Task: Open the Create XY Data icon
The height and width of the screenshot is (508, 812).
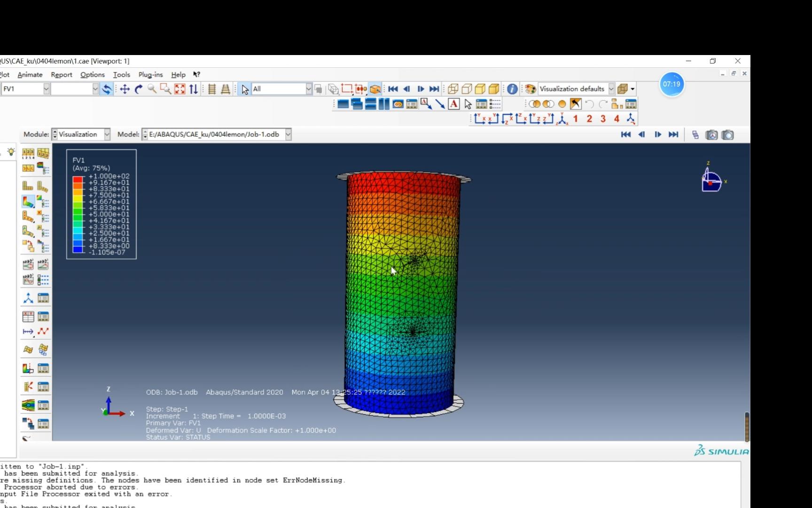Action: click(28, 317)
